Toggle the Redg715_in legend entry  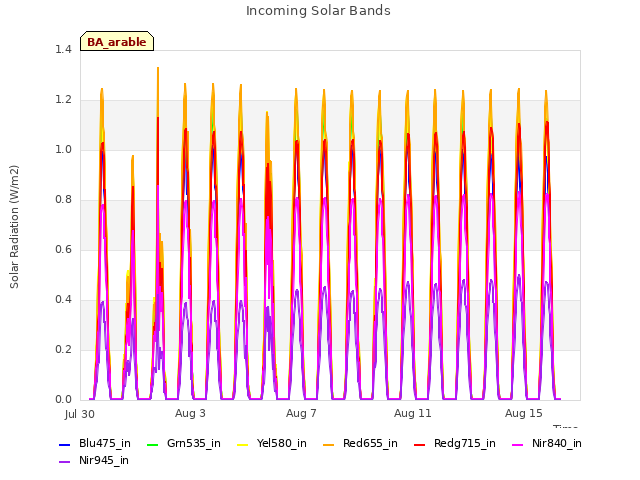[455, 444]
